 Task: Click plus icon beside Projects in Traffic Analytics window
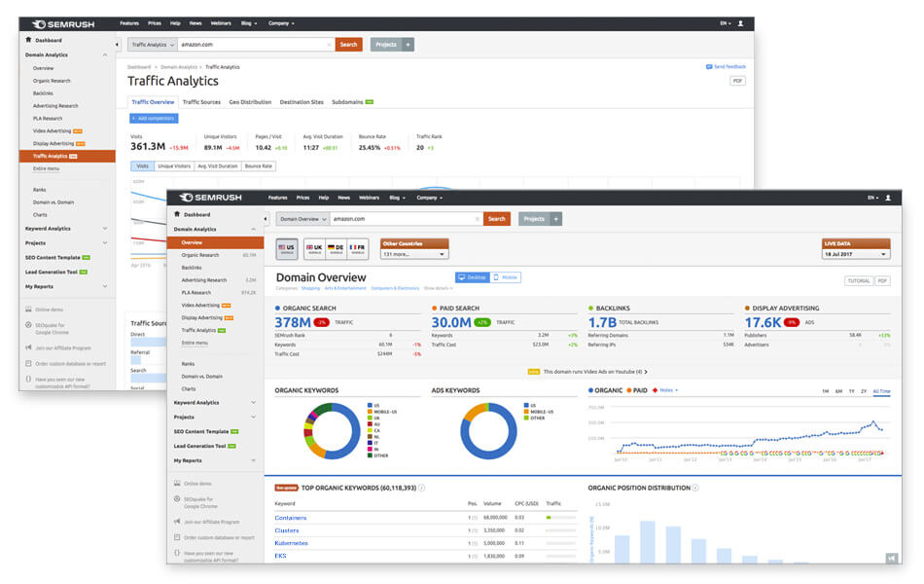click(408, 44)
